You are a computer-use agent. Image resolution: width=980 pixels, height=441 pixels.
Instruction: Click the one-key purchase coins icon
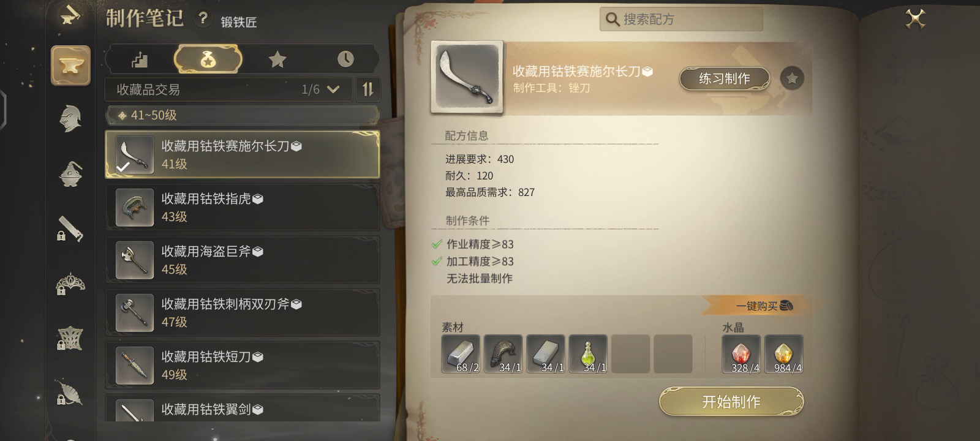click(x=786, y=305)
